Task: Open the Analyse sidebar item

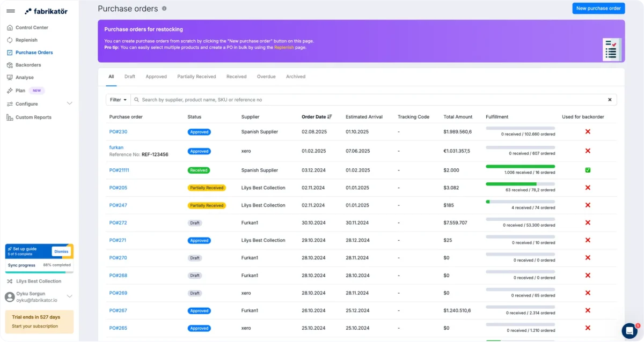Action: pyautogui.click(x=24, y=77)
